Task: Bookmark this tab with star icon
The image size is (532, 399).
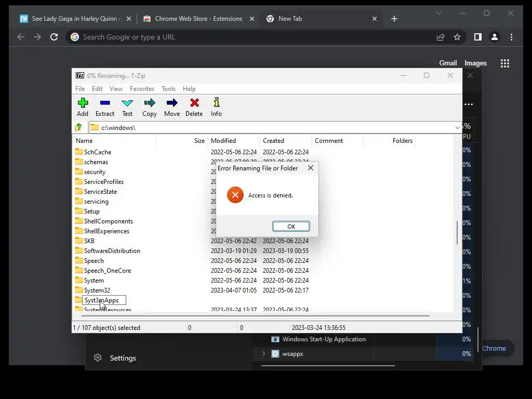Action: (457, 37)
